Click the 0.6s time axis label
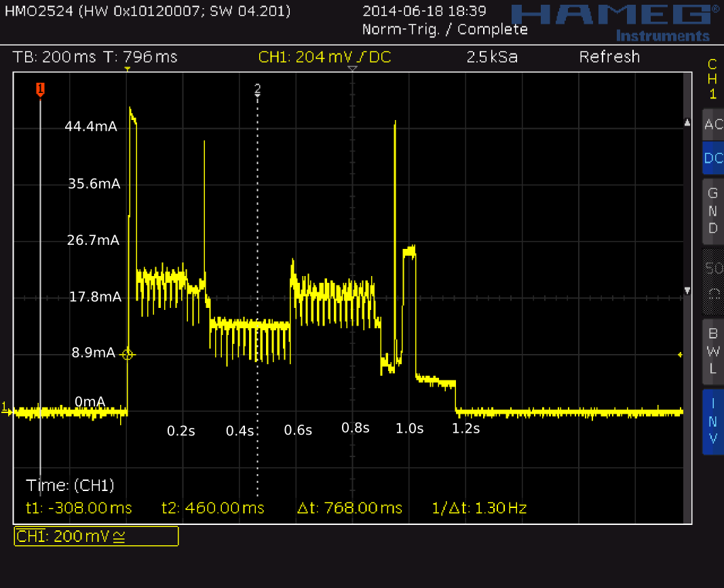The width and height of the screenshot is (724, 588). (298, 430)
